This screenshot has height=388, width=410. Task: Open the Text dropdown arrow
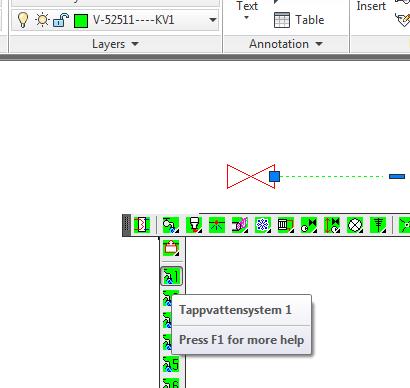coord(247,17)
